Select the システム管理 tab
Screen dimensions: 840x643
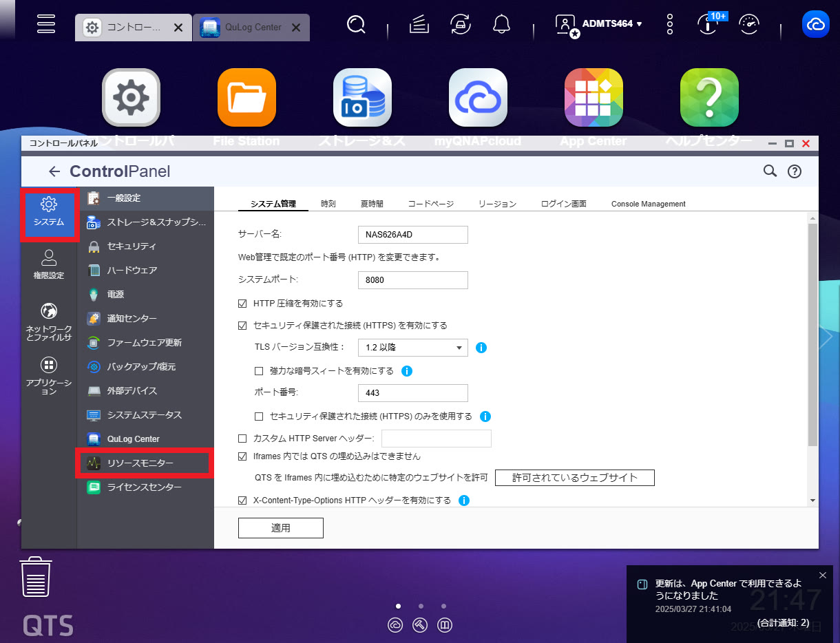pyautogui.click(x=273, y=204)
